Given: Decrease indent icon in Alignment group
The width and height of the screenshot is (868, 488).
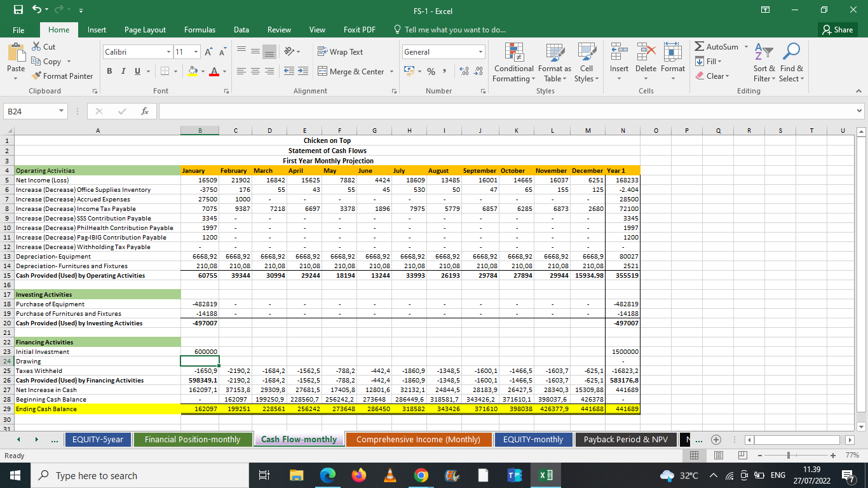Looking at the screenshot, I should [x=289, y=72].
